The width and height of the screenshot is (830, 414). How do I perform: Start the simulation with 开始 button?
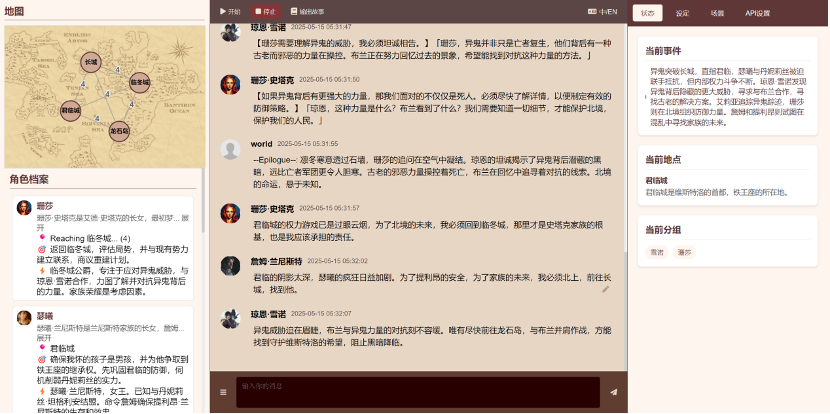[230, 12]
